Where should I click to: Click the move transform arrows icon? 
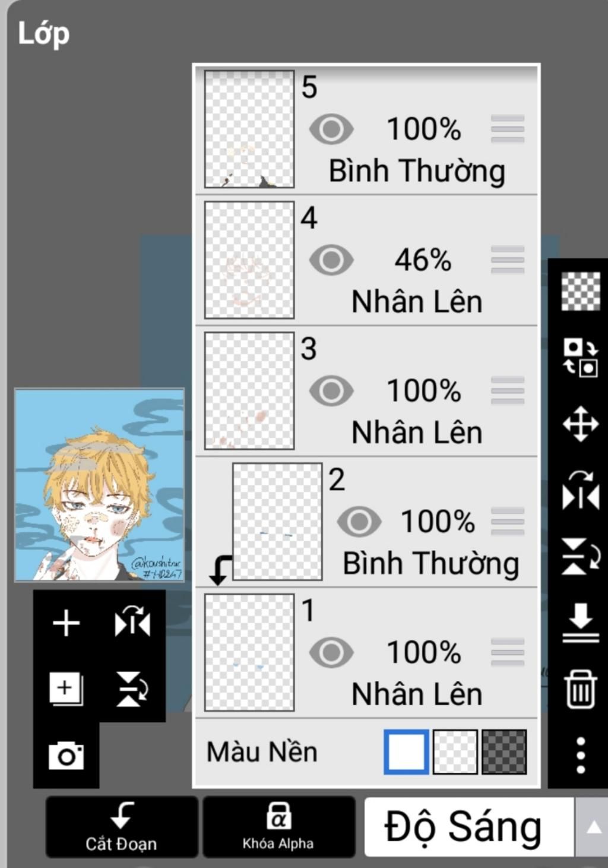click(x=580, y=424)
